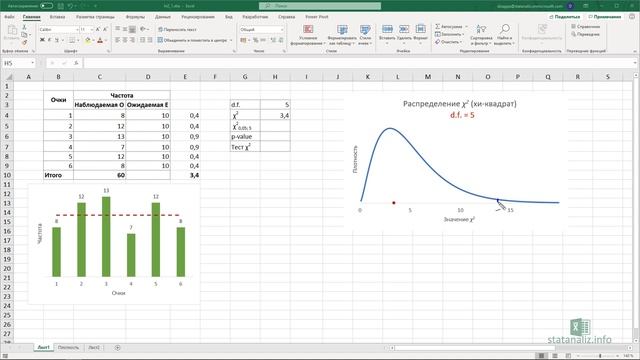The width and height of the screenshot is (640, 360).
Task: Switch to the Вставка ribbon tab
Action: 57,17
